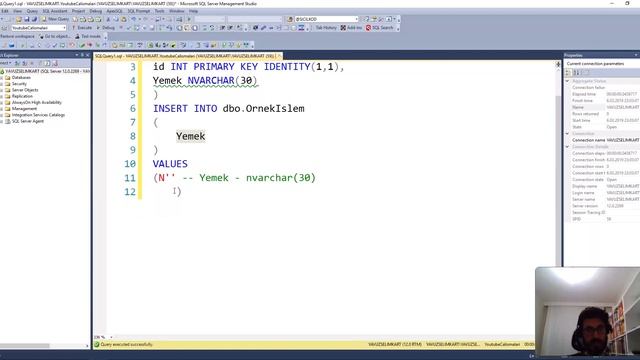Open the Add-ins button
Screen dimensions: 640x360
[x=351, y=28]
